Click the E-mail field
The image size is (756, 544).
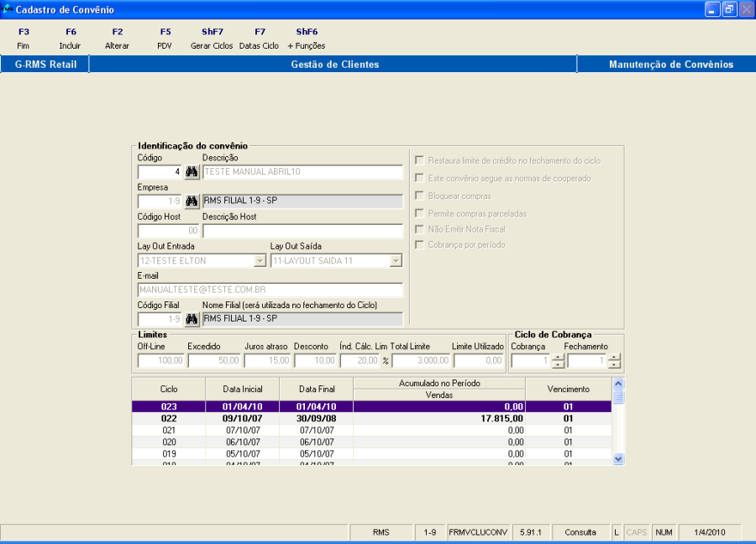[x=270, y=290]
